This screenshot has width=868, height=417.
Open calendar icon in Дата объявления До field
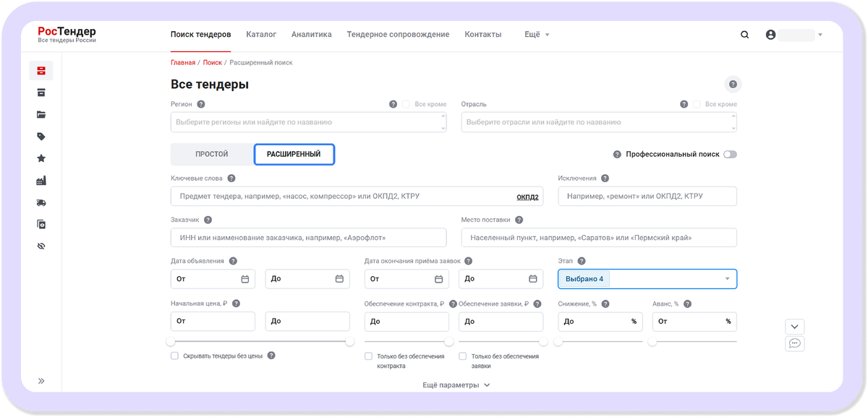click(x=339, y=279)
